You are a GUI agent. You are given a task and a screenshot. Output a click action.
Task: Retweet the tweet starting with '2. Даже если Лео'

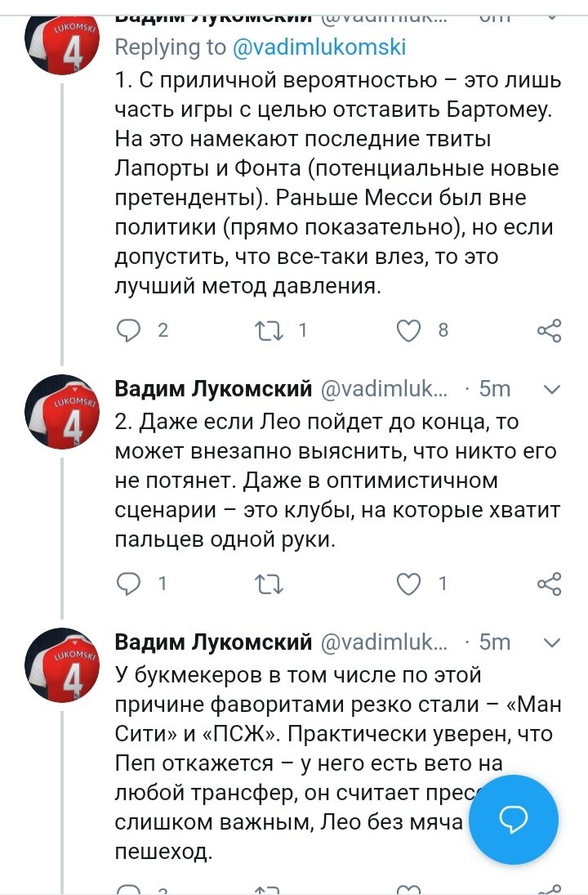(267, 584)
